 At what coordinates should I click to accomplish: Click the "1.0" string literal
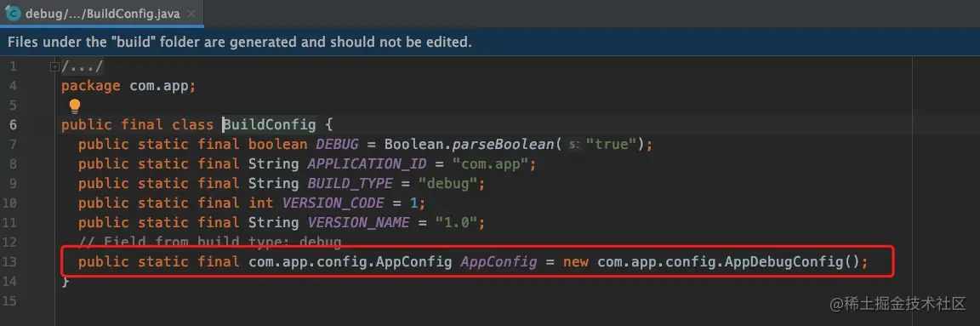coord(456,222)
